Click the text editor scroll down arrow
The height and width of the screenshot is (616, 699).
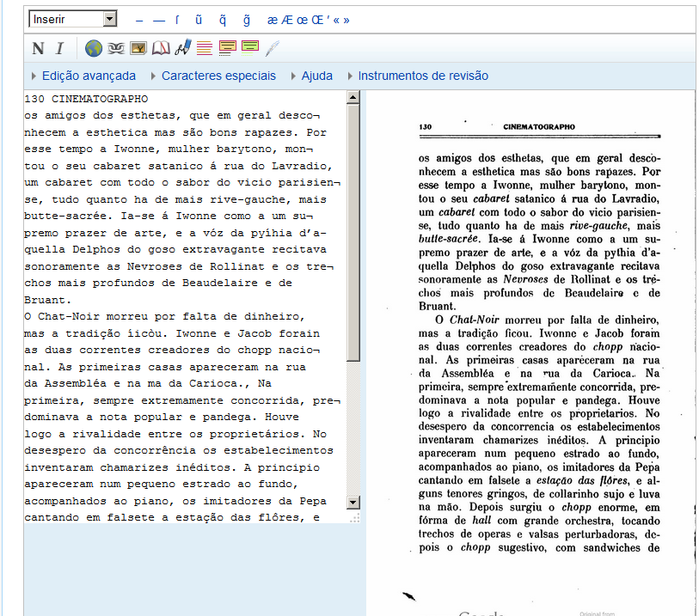click(x=353, y=503)
